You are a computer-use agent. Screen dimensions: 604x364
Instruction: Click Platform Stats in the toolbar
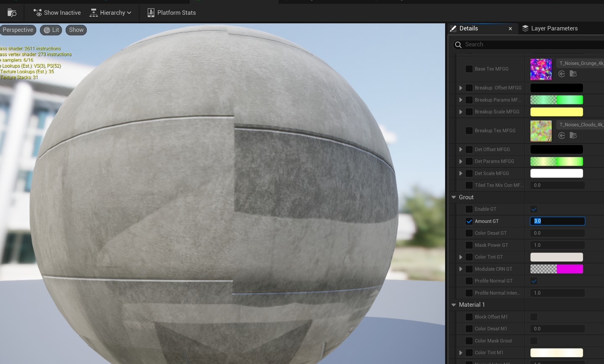172,13
